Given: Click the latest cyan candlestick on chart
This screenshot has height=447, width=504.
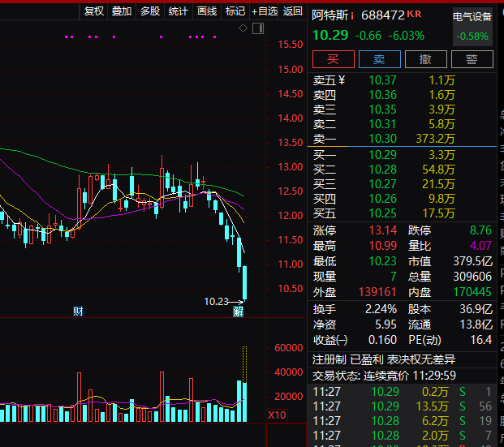Looking at the screenshot, I should (x=244, y=283).
